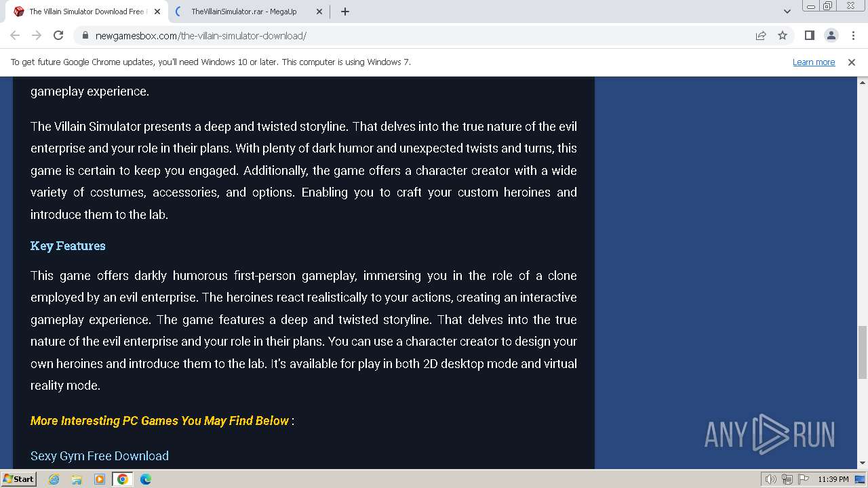The width and height of the screenshot is (868, 488).
Task: Open Windows Media Player from taskbar
Action: [100, 479]
